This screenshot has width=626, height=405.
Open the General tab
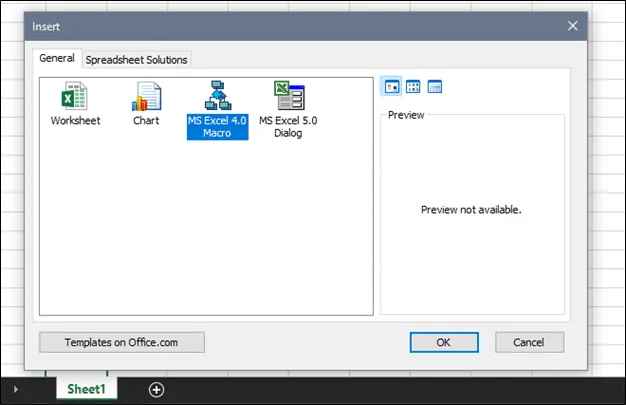pos(57,58)
